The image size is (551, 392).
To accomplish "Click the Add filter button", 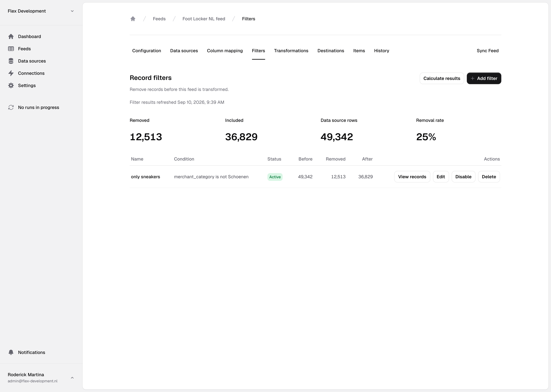I will [484, 78].
